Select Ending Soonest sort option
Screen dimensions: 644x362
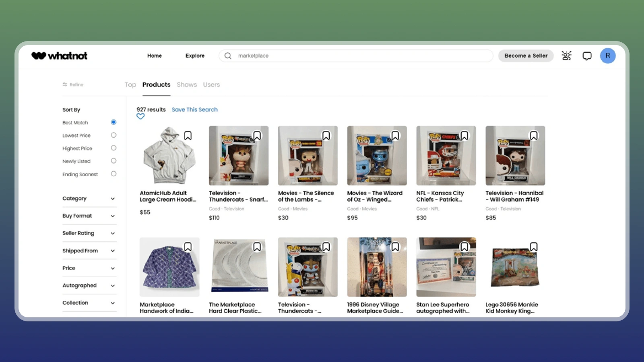(x=114, y=174)
